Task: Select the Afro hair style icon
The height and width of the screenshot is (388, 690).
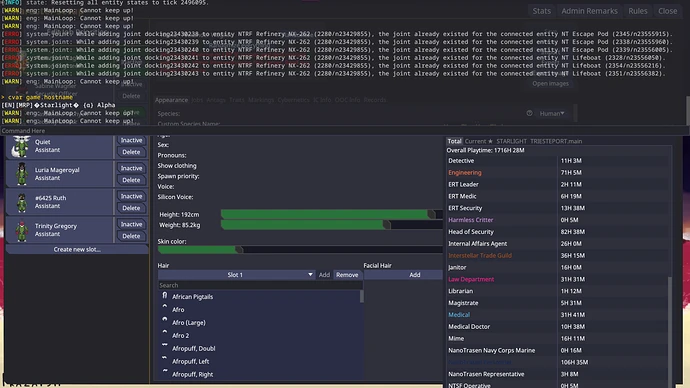Action: tap(165, 306)
